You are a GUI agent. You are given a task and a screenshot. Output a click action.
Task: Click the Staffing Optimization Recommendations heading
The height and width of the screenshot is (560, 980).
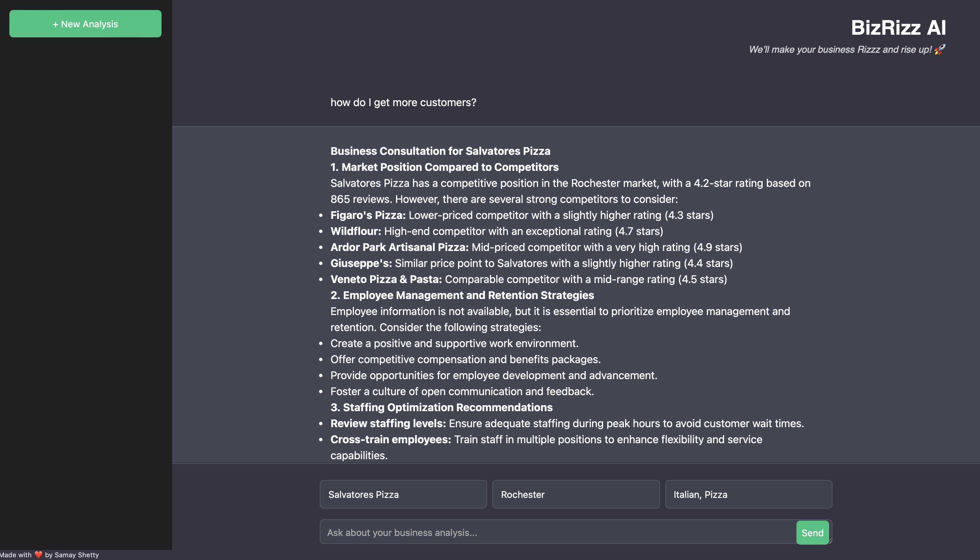click(x=441, y=407)
